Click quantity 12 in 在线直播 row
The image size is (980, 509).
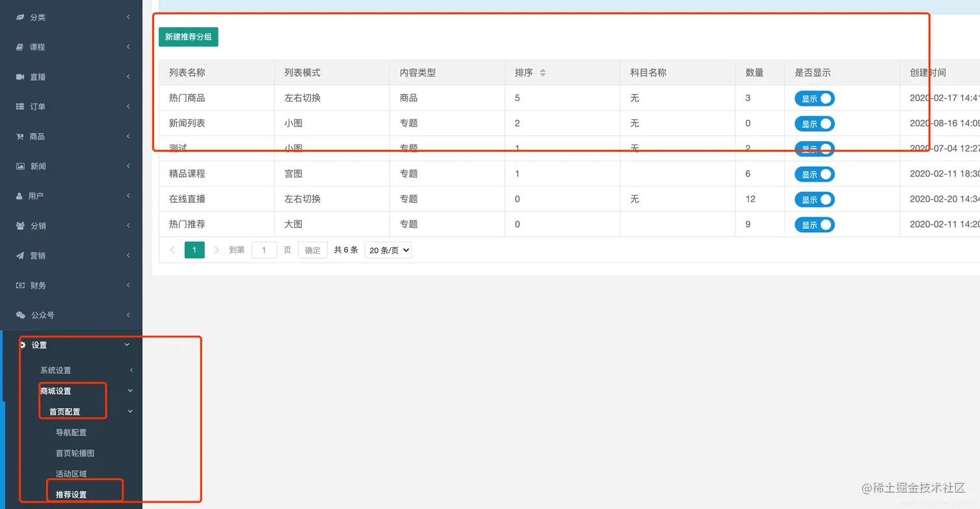[x=751, y=199]
